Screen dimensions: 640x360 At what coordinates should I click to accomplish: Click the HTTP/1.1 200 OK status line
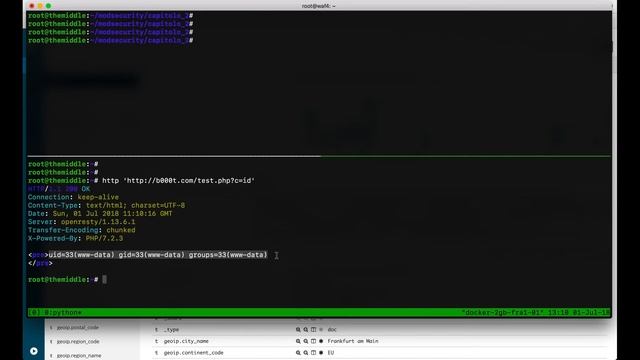pos(59,189)
